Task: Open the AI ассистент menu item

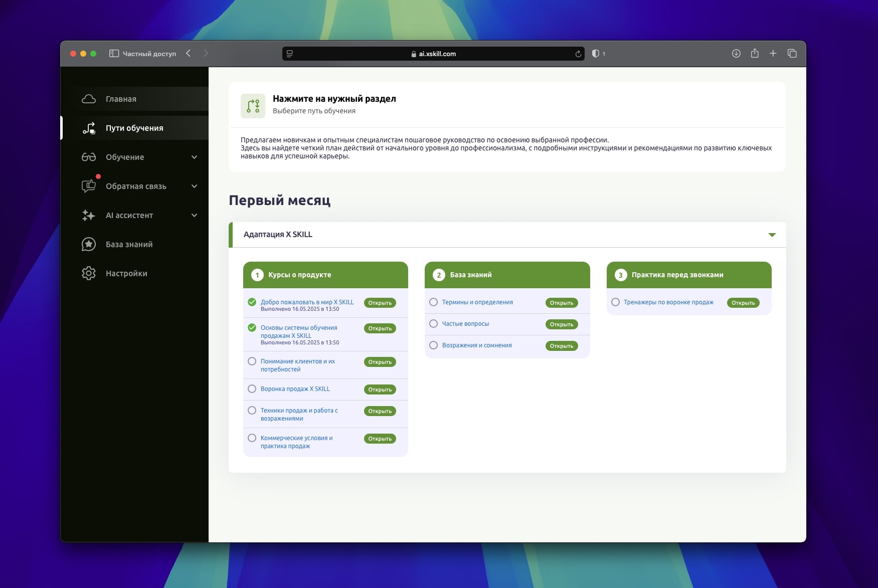Action: point(134,215)
